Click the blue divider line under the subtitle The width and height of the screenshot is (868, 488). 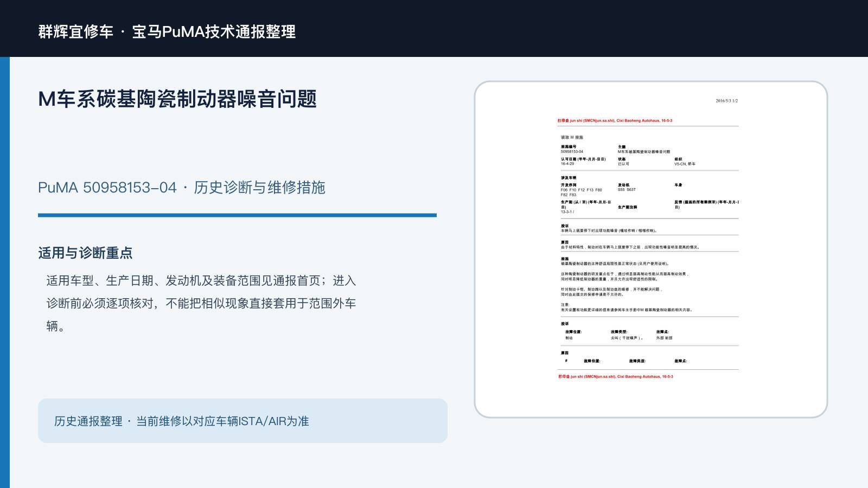(x=237, y=215)
